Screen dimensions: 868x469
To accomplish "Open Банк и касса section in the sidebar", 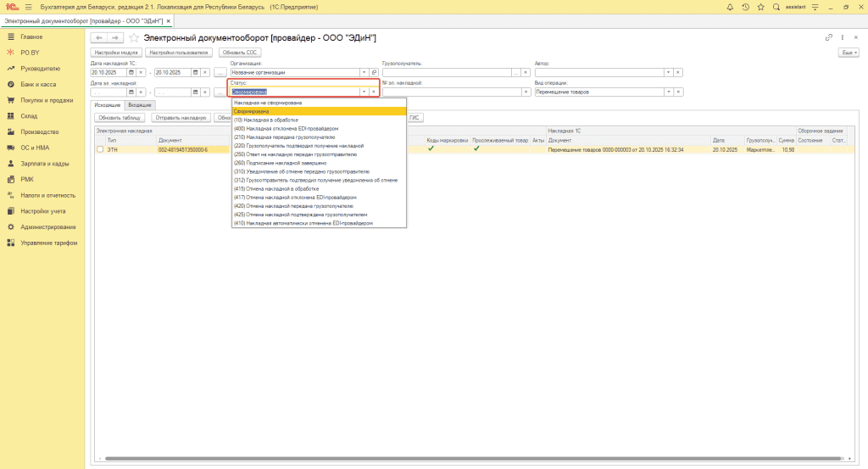I will point(39,85).
